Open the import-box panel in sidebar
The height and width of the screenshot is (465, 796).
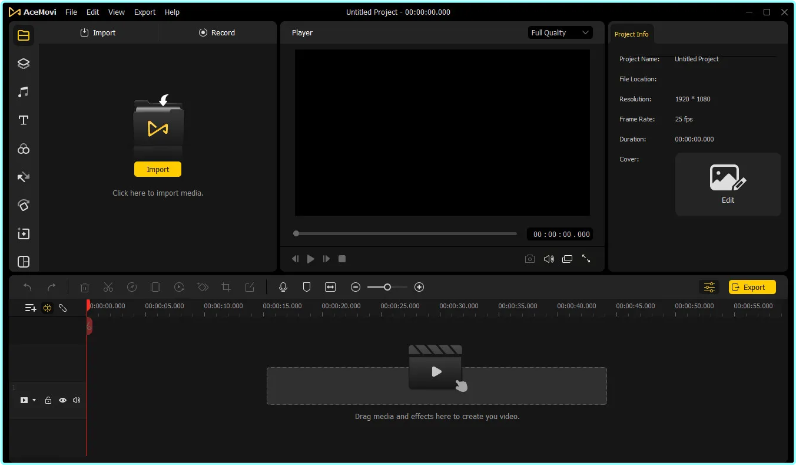[23, 234]
